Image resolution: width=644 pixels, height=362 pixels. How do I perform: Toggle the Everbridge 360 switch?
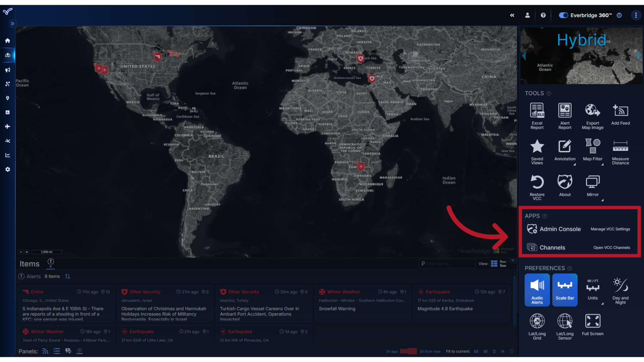pos(563,15)
